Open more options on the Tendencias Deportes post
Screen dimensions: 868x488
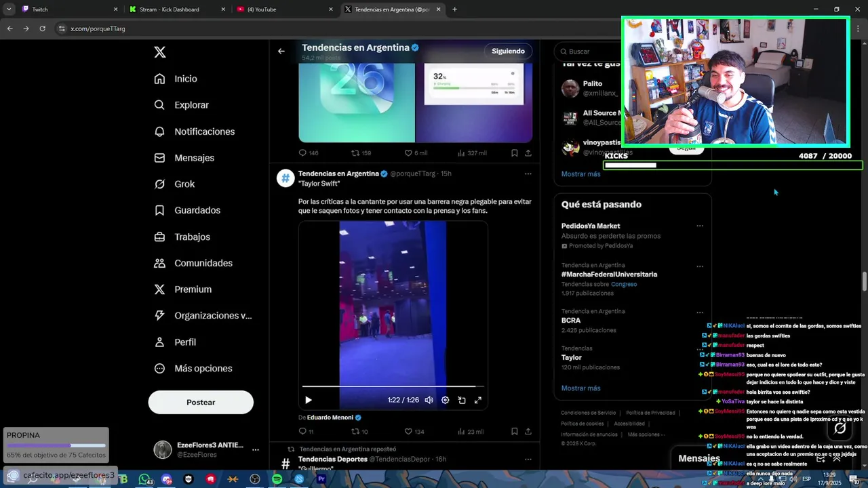[528, 459]
